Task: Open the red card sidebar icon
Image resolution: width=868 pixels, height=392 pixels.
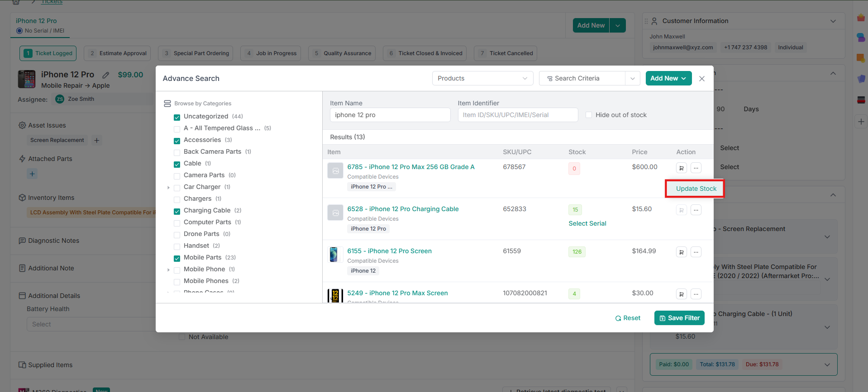Action: [861, 99]
